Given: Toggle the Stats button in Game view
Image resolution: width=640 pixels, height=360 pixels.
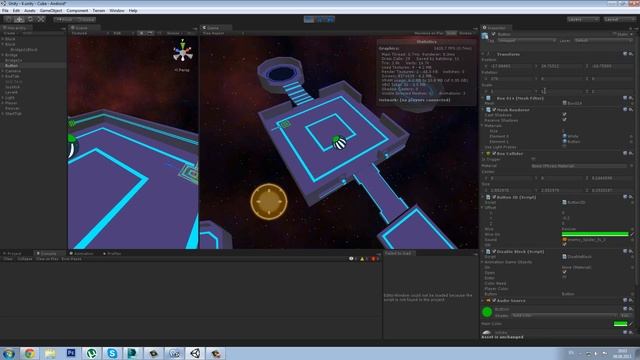Looking at the screenshot, I should tap(451, 33).
